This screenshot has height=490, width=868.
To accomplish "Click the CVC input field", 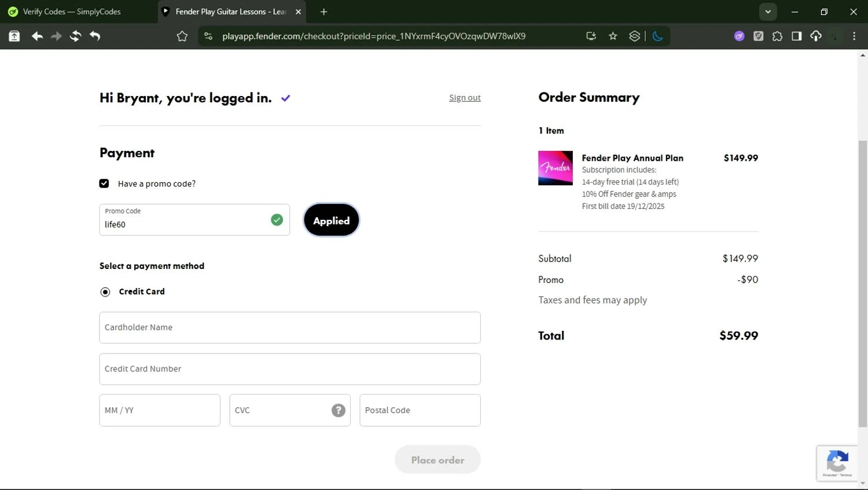I will coord(290,410).
